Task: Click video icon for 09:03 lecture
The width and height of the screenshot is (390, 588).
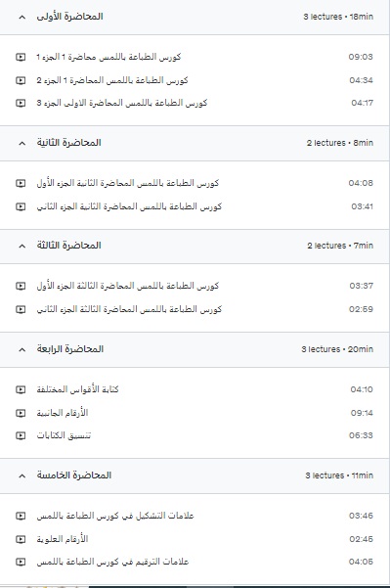Action: tap(21, 57)
